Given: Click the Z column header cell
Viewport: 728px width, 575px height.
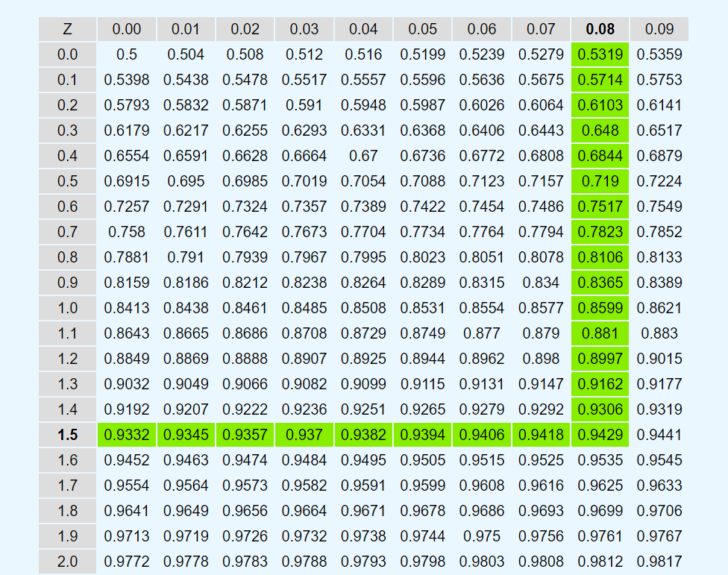Looking at the screenshot, I should click(x=67, y=29).
